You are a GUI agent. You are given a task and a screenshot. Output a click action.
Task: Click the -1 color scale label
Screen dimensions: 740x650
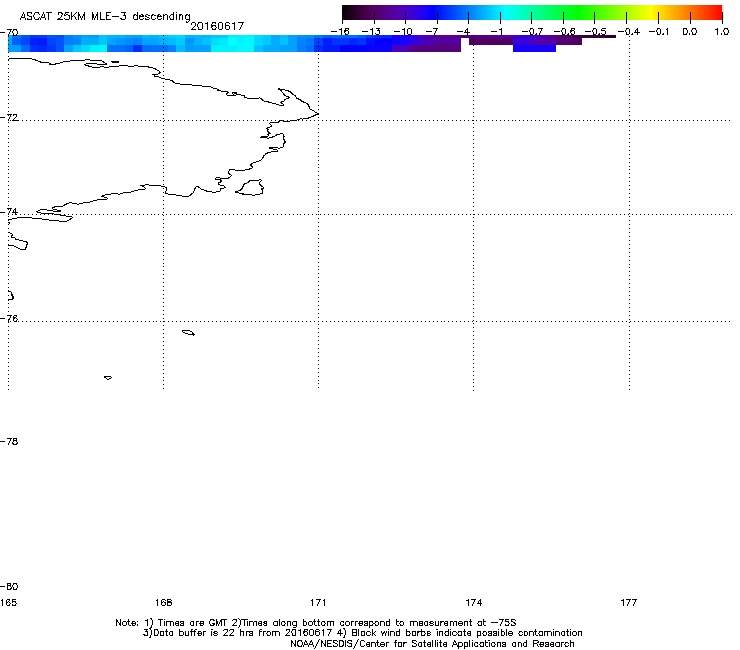pyautogui.click(x=496, y=32)
